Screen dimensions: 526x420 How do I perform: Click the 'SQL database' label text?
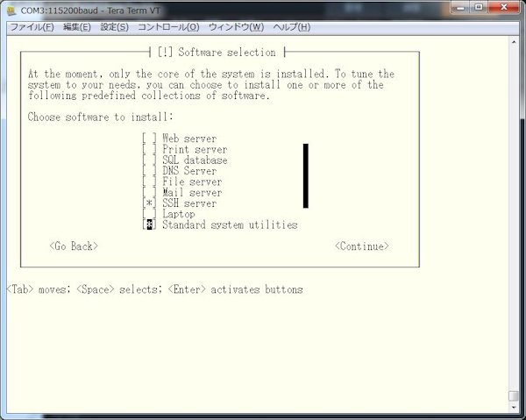click(195, 160)
